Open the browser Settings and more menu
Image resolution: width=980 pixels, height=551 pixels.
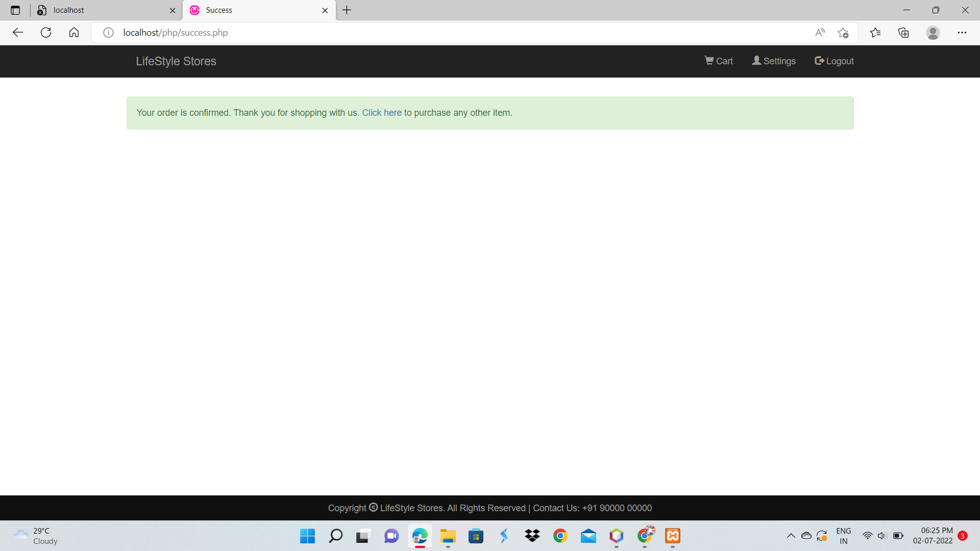(x=963, y=32)
